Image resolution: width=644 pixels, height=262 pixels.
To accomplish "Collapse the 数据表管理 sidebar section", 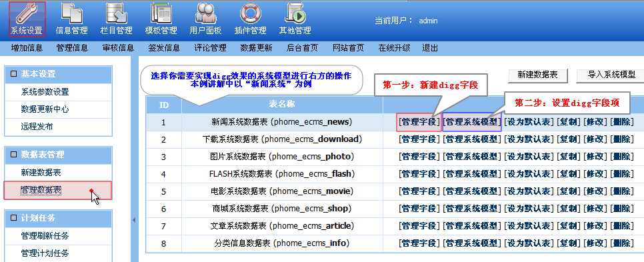I will [13, 155].
